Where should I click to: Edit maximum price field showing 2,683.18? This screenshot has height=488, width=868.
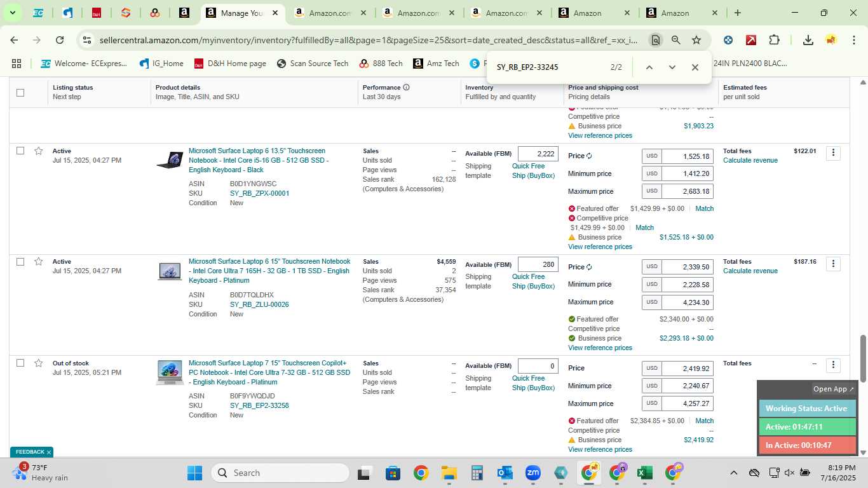coord(688,191)
